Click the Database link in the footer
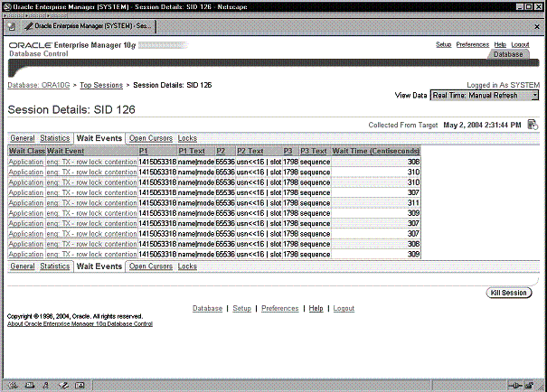Screen dimensions: 547x392 [x=207, y=308]
